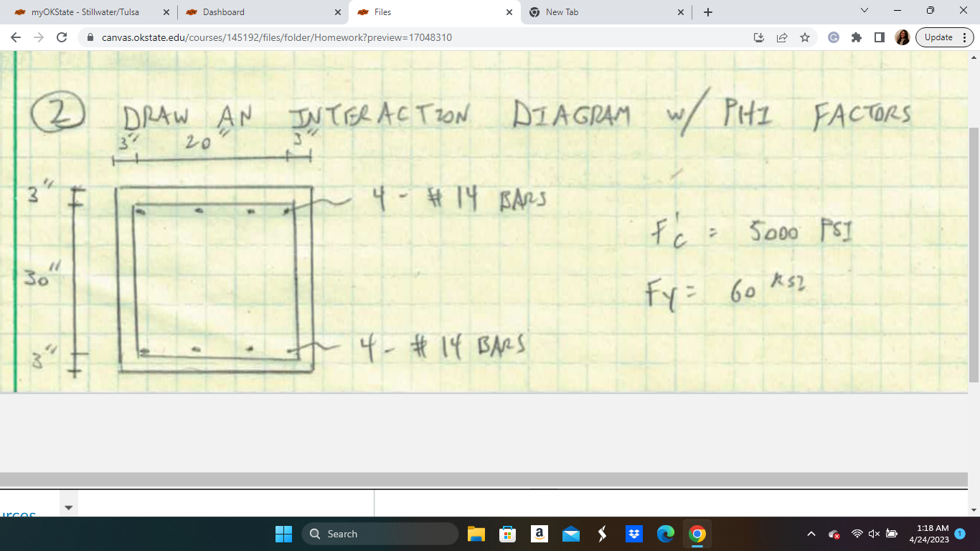Unmute system audio via the volume icon
The image size is (980, 551).
tap(874, 534)
